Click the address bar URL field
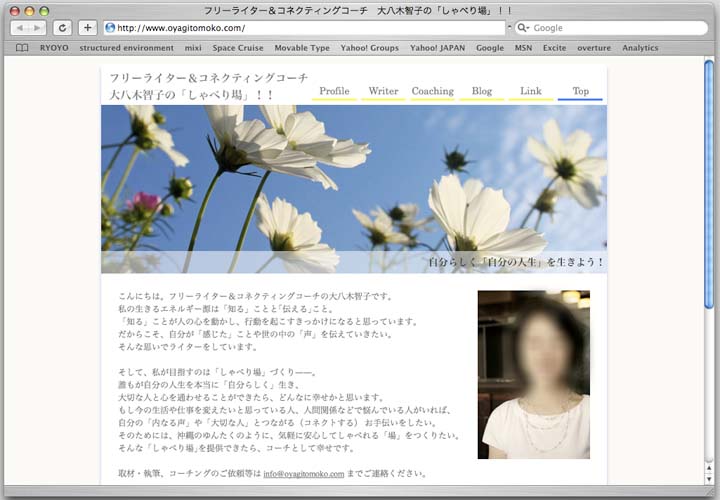This screenshot has width=720, height=500. coord(300,28)
